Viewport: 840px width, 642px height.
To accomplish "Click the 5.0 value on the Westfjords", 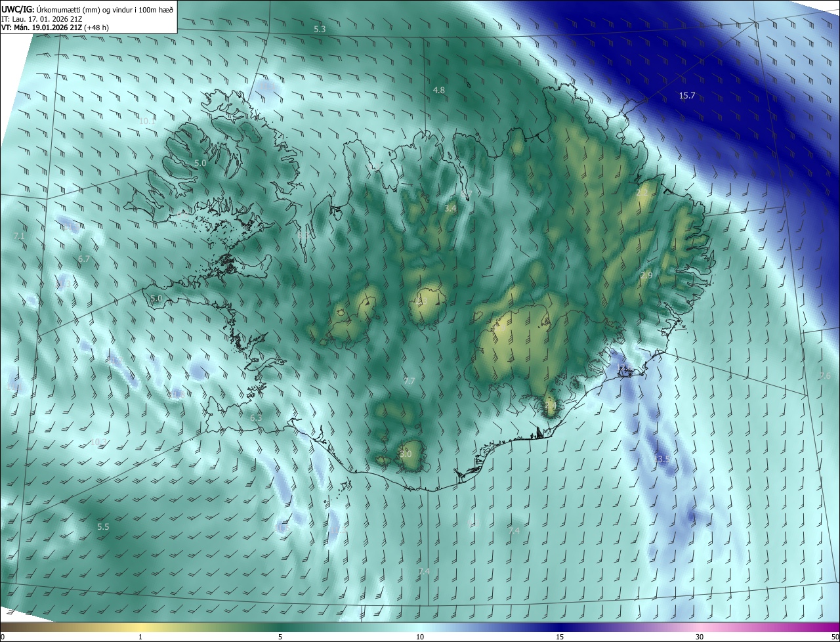I will coord(200,163).
